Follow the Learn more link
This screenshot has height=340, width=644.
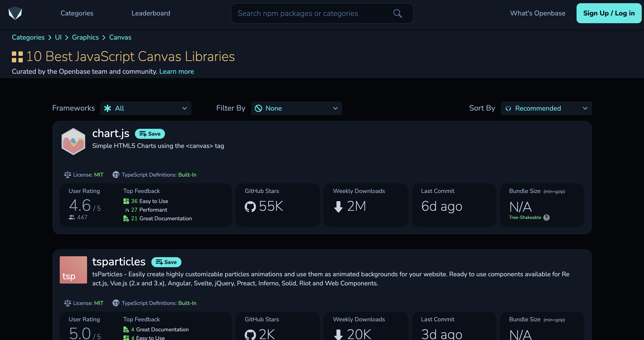click(x=177, y=72)
